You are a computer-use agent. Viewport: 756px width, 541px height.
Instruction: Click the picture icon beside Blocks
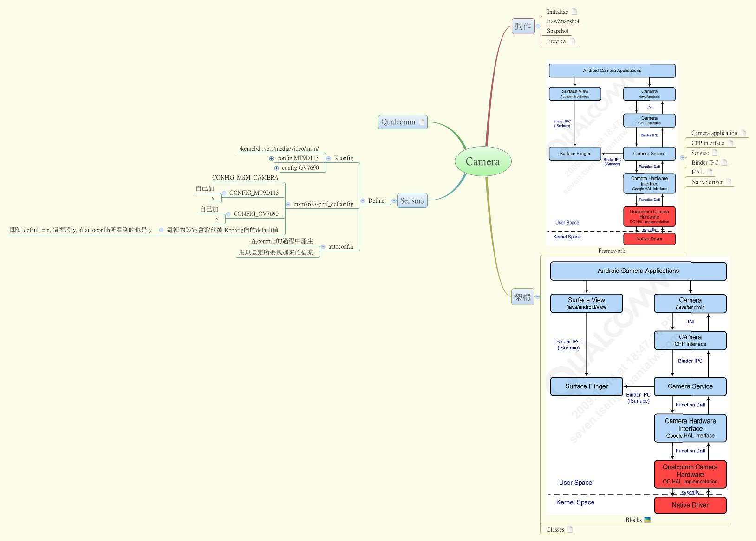tap(647, 520)
